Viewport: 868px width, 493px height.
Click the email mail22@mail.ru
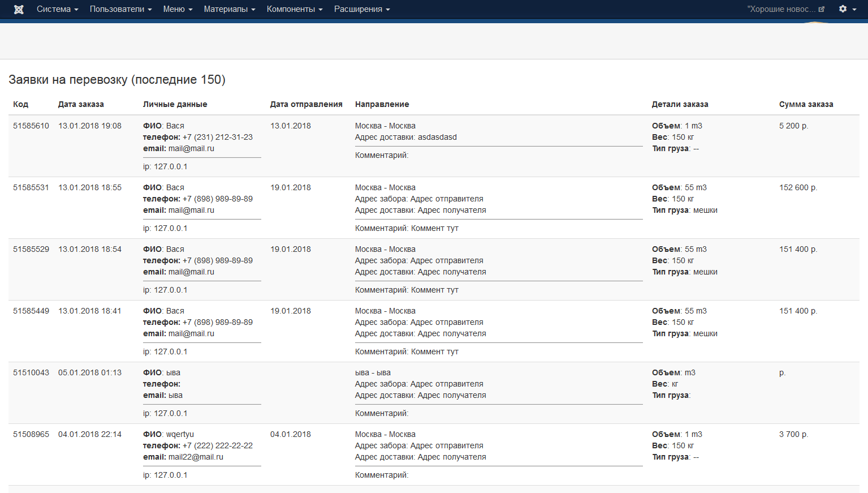pyautogui.click(x=196, y=457)
